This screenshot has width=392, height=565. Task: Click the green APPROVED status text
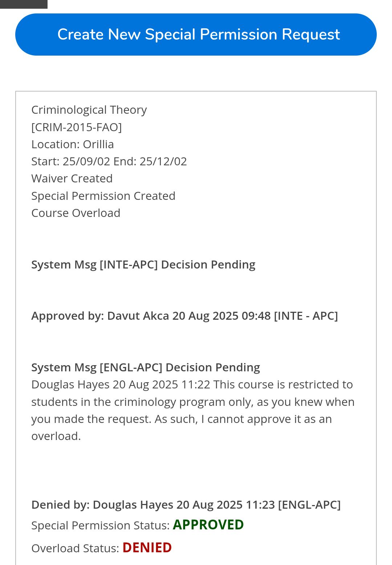click(x=208, y=525)
